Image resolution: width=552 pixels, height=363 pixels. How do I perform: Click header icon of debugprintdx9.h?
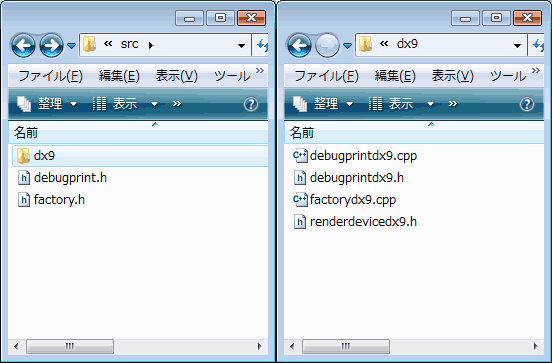click(x=300, y=178)
